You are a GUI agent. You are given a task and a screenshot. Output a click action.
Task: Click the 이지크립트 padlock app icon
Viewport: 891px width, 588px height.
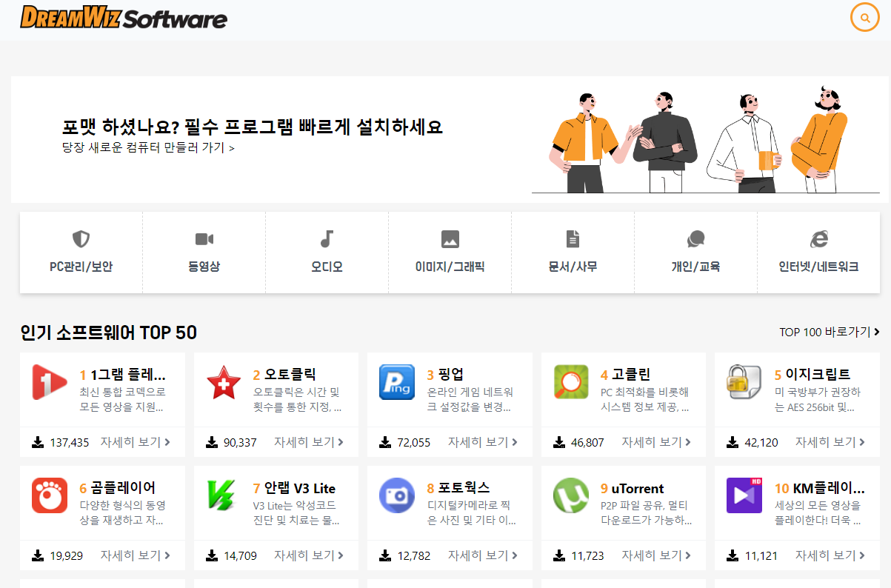tap(744, 382)
